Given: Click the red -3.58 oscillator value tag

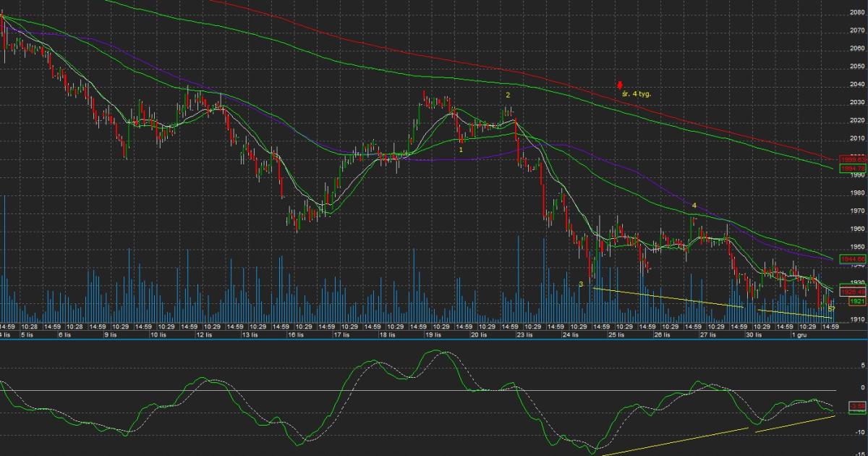Looking at the screenshot, I should pos(856,408).
